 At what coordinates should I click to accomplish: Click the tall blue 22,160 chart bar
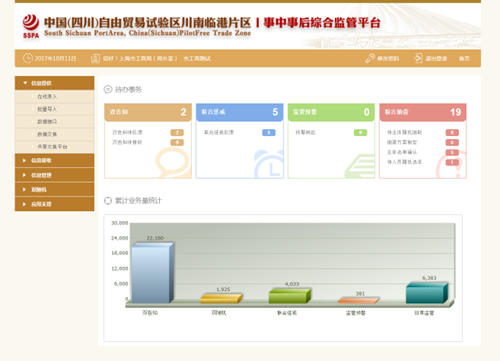point(153,273)
